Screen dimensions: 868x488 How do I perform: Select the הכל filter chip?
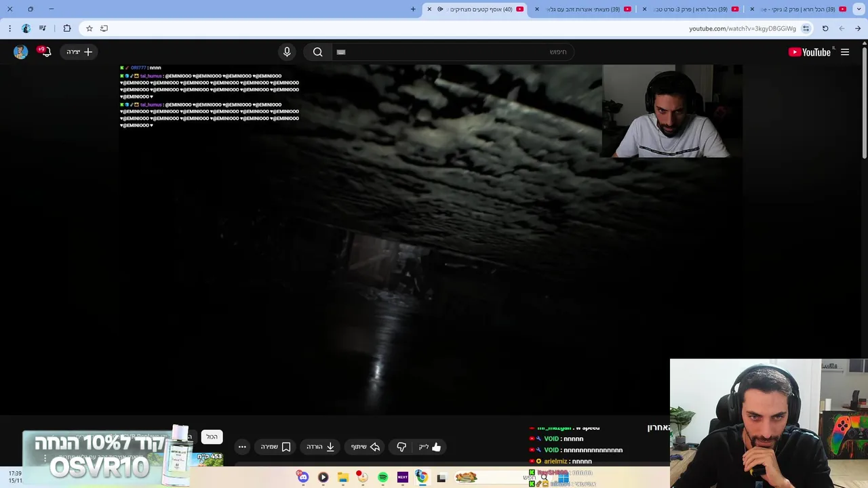coord(212,437)
